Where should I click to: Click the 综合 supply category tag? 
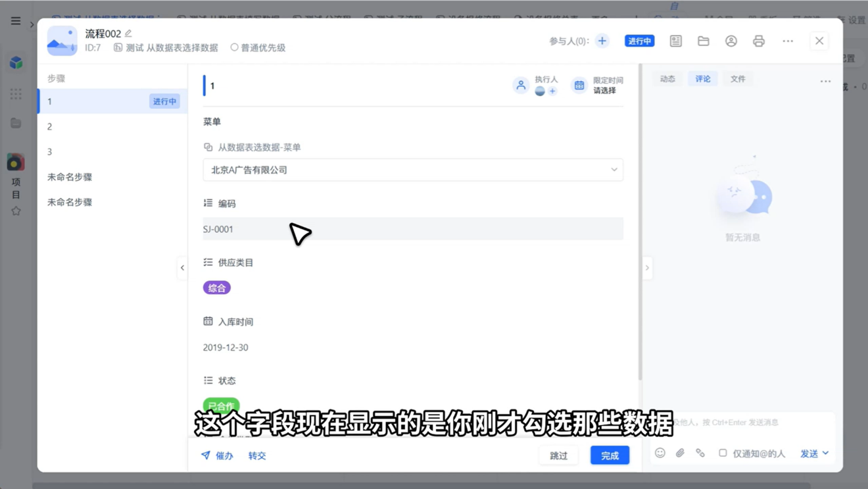pos(217,288)
